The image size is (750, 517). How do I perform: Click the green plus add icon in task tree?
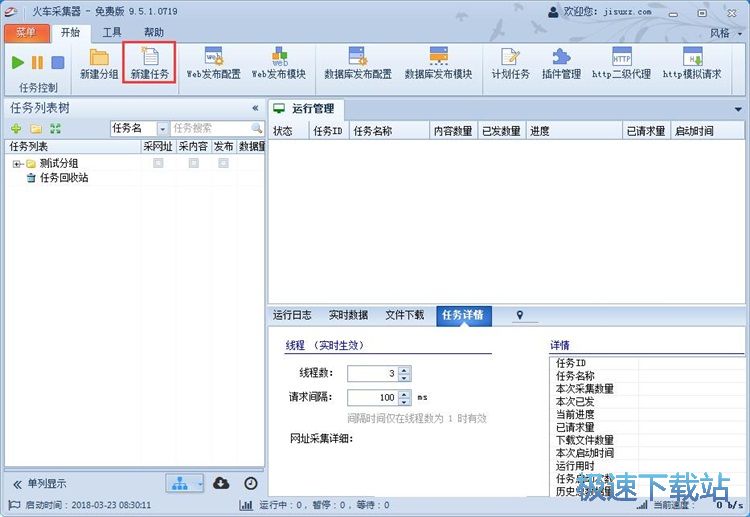click(16, 128)
